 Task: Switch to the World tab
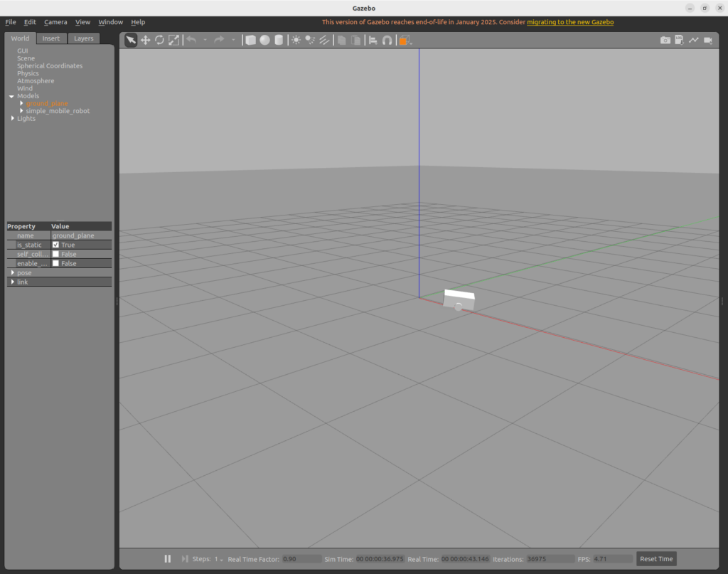(x=20, y=38)
